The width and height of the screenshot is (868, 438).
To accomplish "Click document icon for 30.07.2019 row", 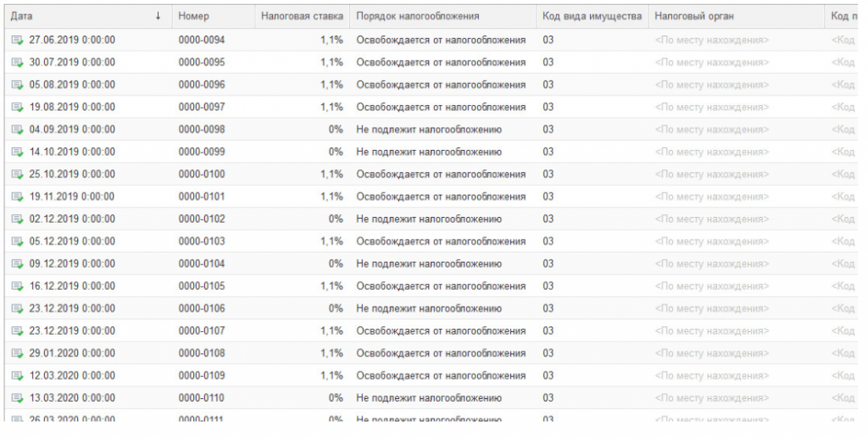I will click(x=18, y=63).
